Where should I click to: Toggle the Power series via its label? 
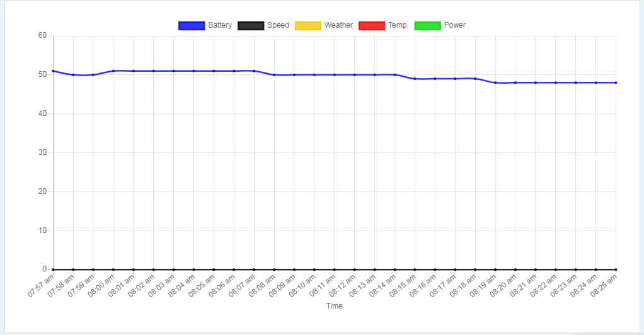455,25
